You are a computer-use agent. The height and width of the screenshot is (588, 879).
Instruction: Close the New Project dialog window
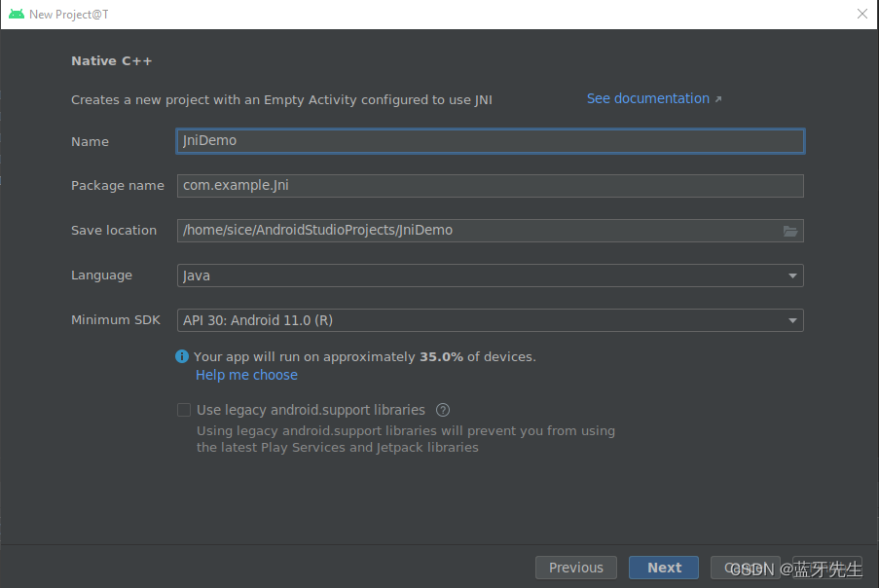[x=862, y=14]
